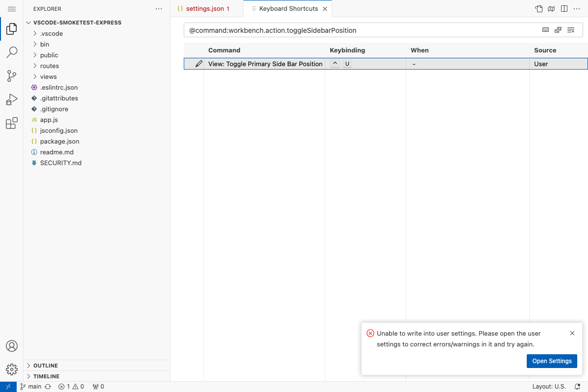
Task: Open Accounts menu icon
Action: (x=12, y=346)
